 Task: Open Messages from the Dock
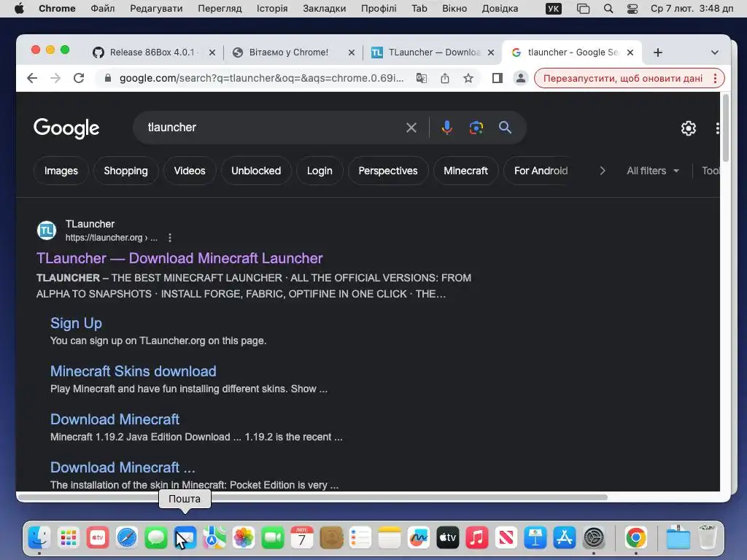[156, 538]
